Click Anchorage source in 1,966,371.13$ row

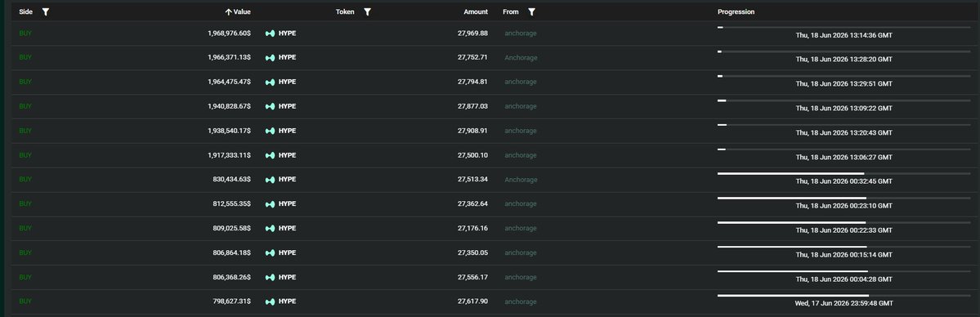coord(521,57)
